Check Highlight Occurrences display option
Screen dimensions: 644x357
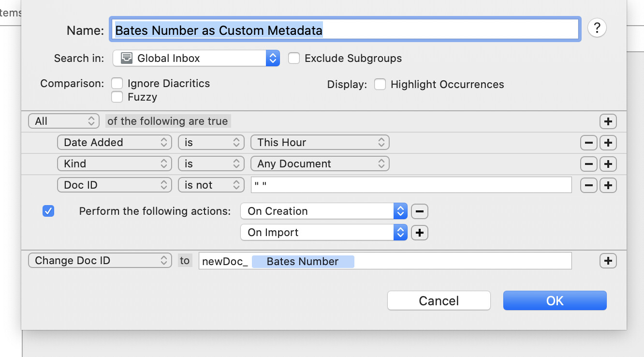380,85
